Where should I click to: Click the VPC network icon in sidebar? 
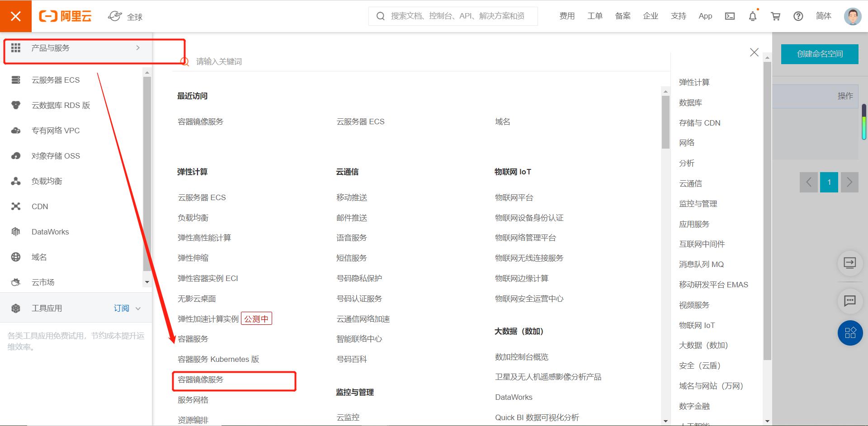(16, 131)
